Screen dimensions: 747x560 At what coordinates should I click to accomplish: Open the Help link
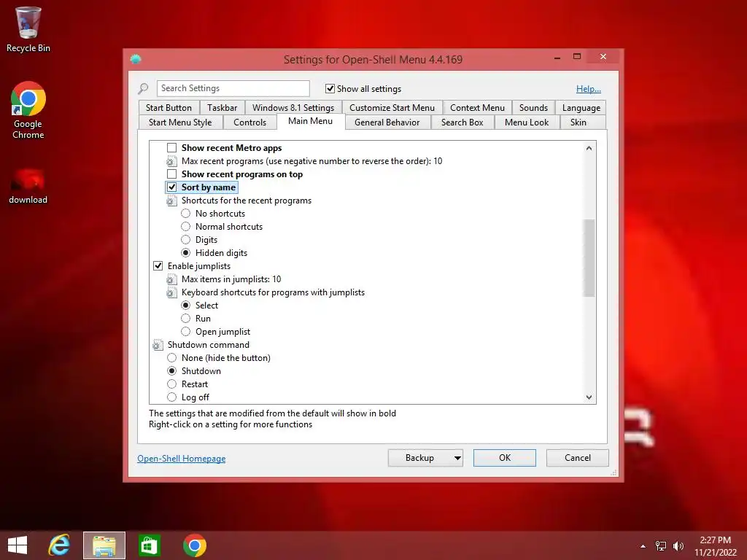pyautogui.click(x=589, y=88)
